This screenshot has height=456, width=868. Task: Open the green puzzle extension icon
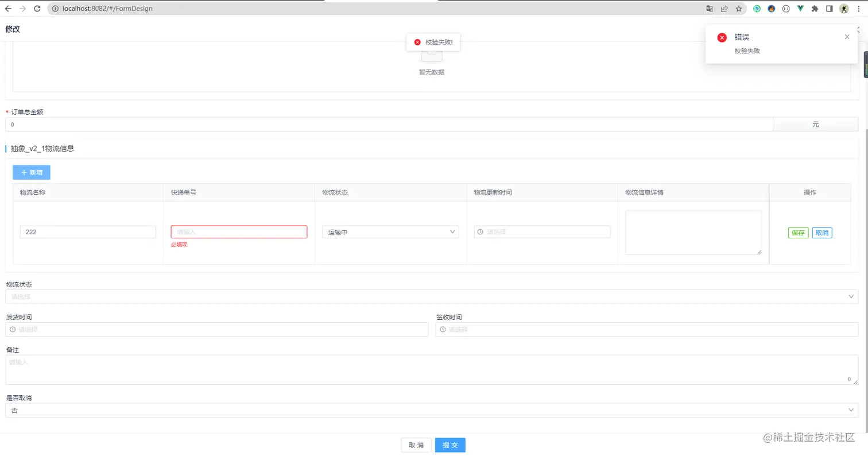[x=757, y=9]
